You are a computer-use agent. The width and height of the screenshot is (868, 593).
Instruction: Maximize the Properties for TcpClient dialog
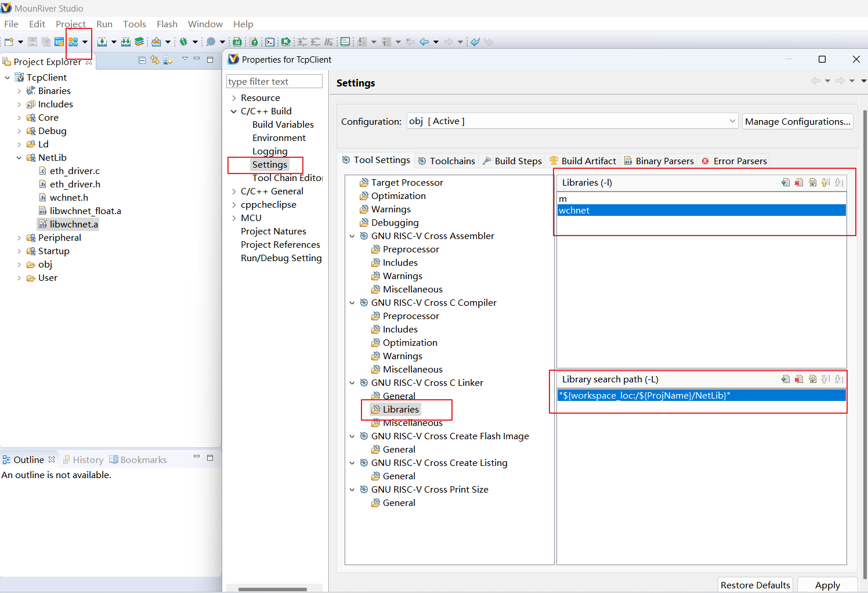822,59
